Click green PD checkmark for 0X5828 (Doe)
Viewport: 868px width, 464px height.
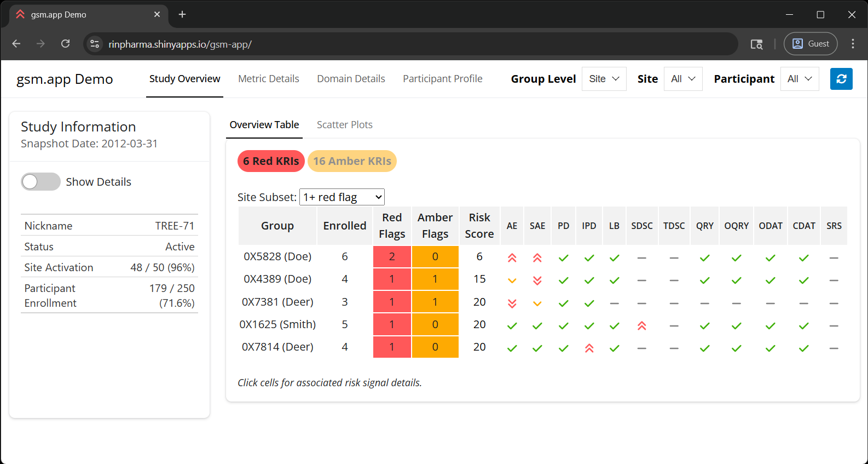tap(563, 258)
